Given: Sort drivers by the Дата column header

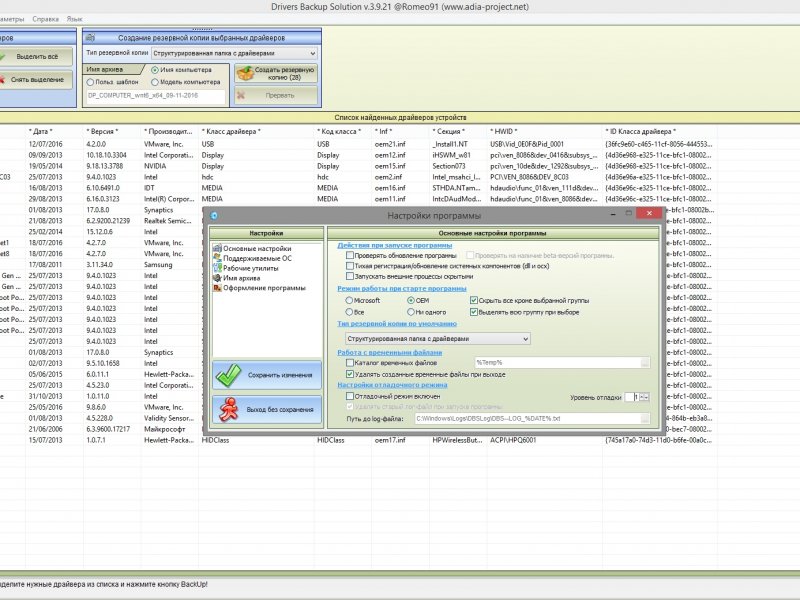Looking at the screenshot, I should pyautogui.click(x=40, y=132).
